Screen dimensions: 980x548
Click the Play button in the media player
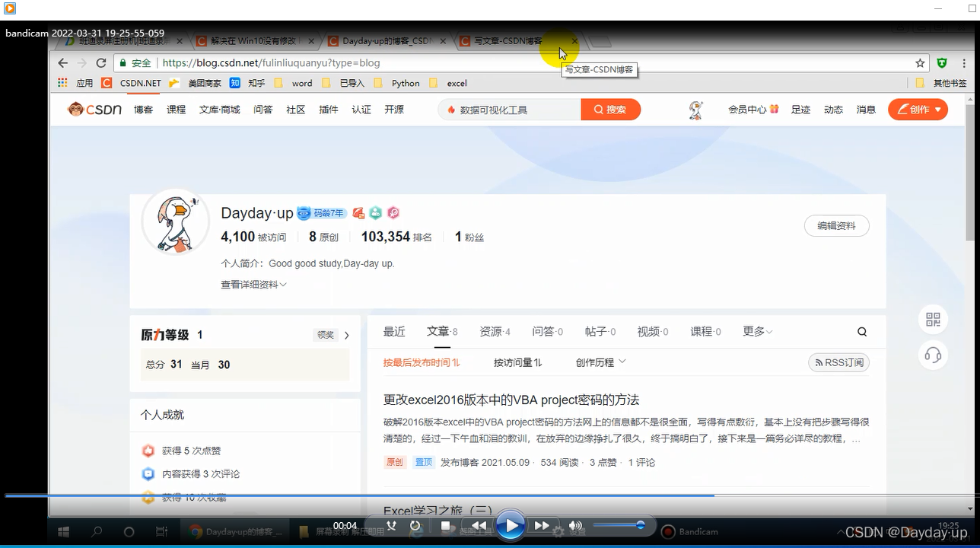coord(511,526)
